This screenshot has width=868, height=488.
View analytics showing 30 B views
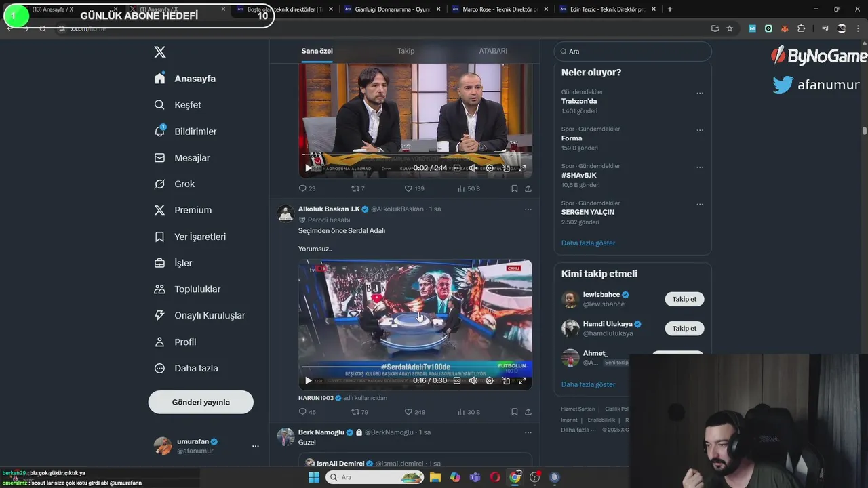(469, 411)
